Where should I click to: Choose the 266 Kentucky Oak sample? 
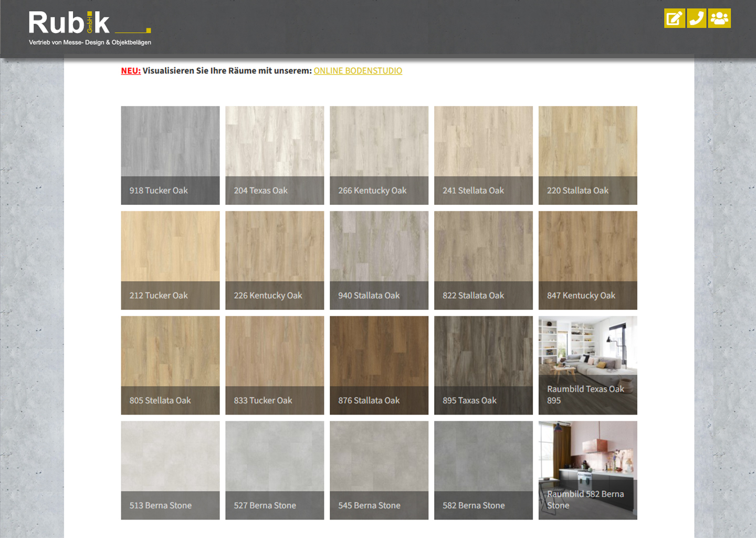(x=379, y=155)
